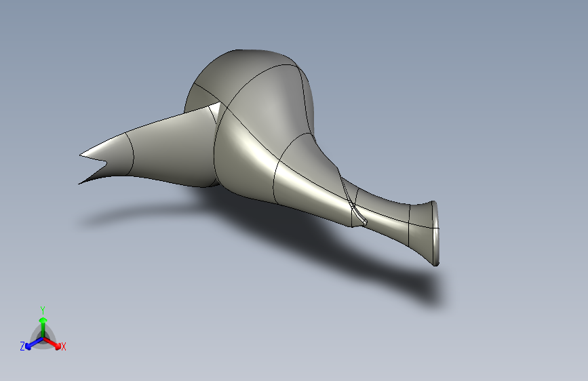Click the blue Z axis of the orientation triad

pyautogui.click(x=34, y=344)
